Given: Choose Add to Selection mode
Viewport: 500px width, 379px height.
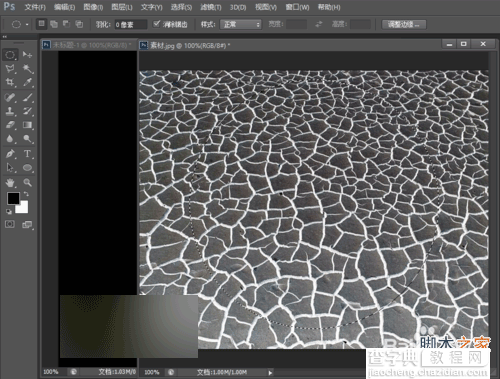Looking at the screenshot, I should point(54,24).
